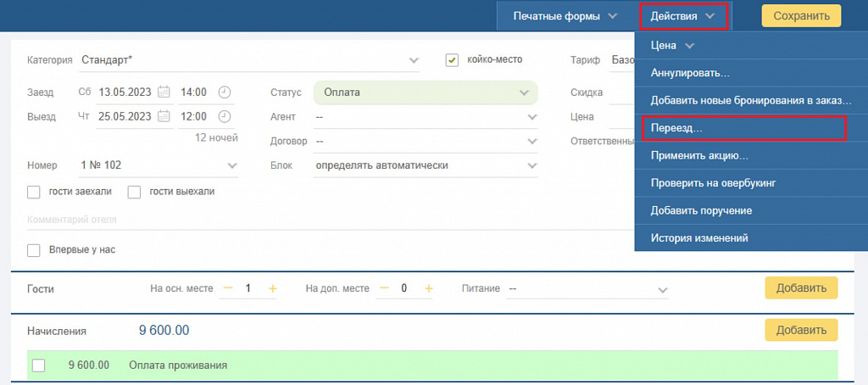Image resolution: width=868 pixels, height=385 pixels.
Task: Select Добавить новые бронирования в заказ…
Action: [x=751, y=101]
